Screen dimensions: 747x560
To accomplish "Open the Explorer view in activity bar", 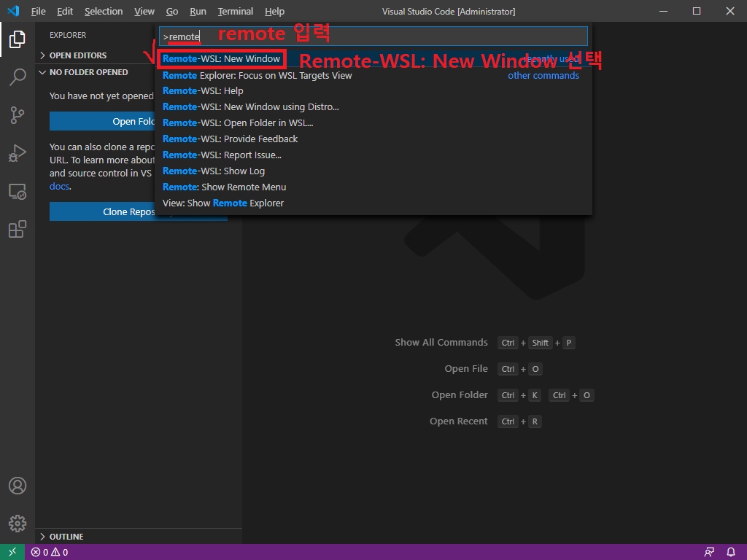I will pos(18,39).
